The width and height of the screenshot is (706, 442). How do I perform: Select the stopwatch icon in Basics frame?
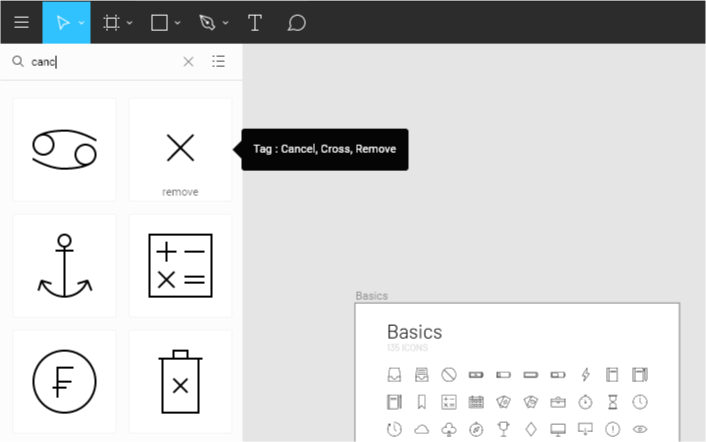585,402
